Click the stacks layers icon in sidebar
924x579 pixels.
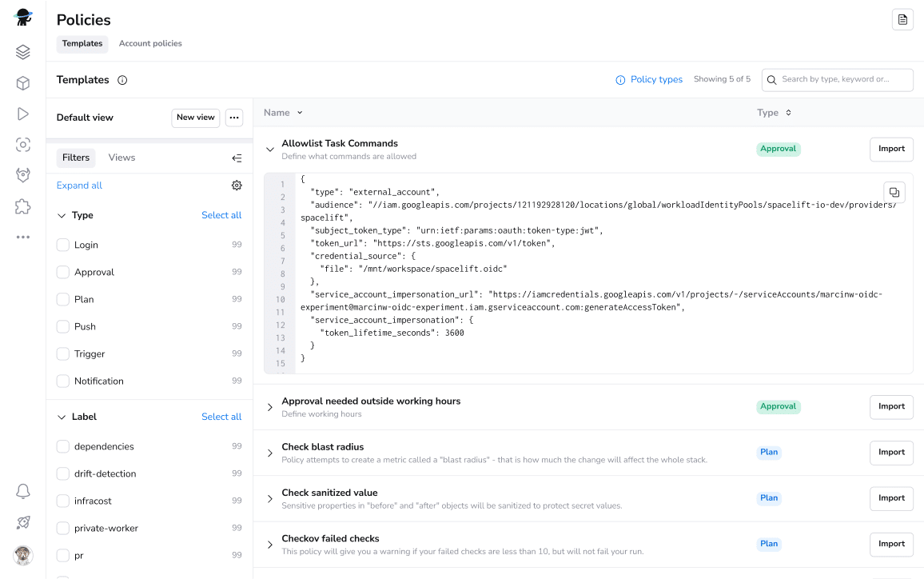tap(23, 53)
